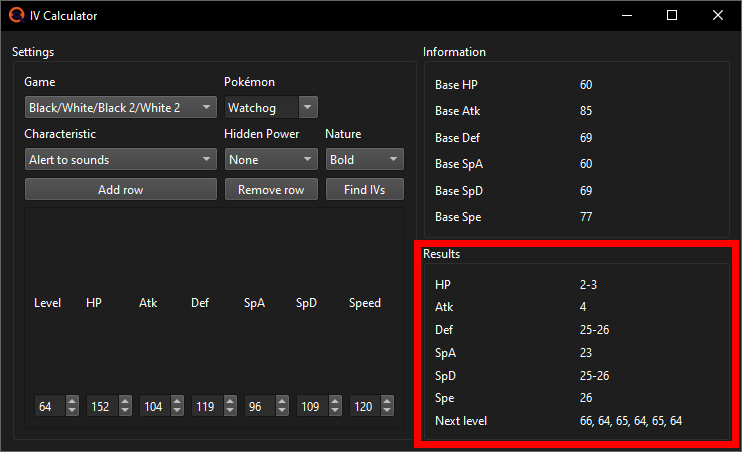Click the Find IVs button
The image size is (742, 452).
point(364,189)
